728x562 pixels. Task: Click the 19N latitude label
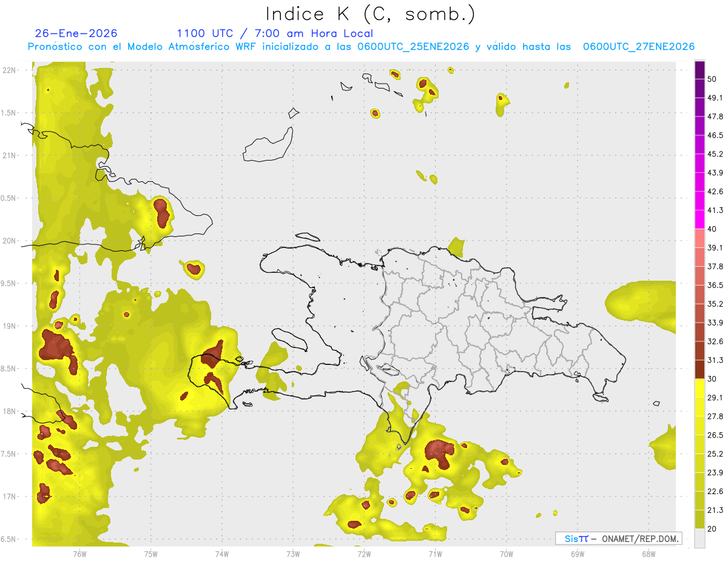click(10, 326)
